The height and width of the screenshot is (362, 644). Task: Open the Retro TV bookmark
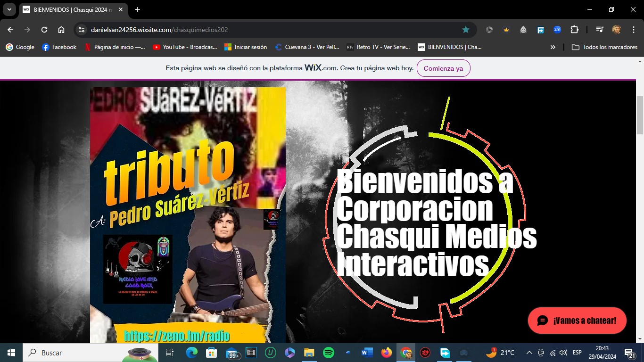379,47
